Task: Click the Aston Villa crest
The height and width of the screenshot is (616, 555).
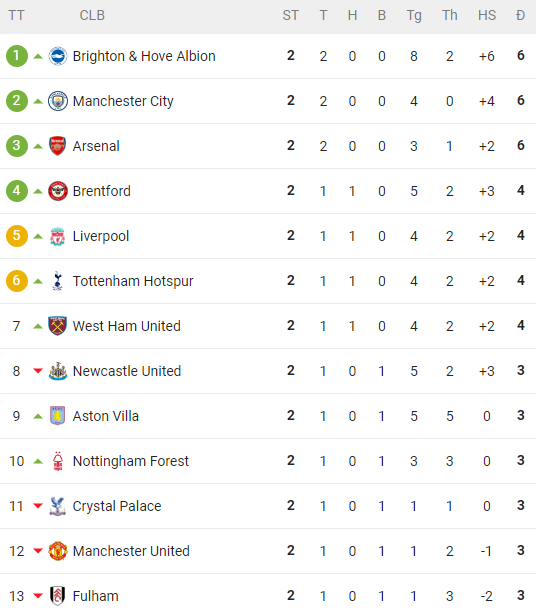Action: [58, 416]
